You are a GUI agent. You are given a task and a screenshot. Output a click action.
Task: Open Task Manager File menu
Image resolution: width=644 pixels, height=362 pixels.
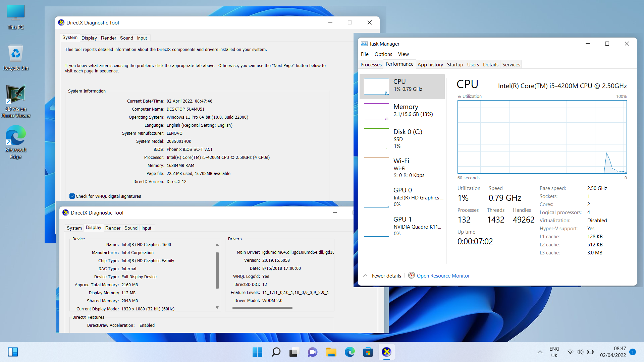click(365, 54)
